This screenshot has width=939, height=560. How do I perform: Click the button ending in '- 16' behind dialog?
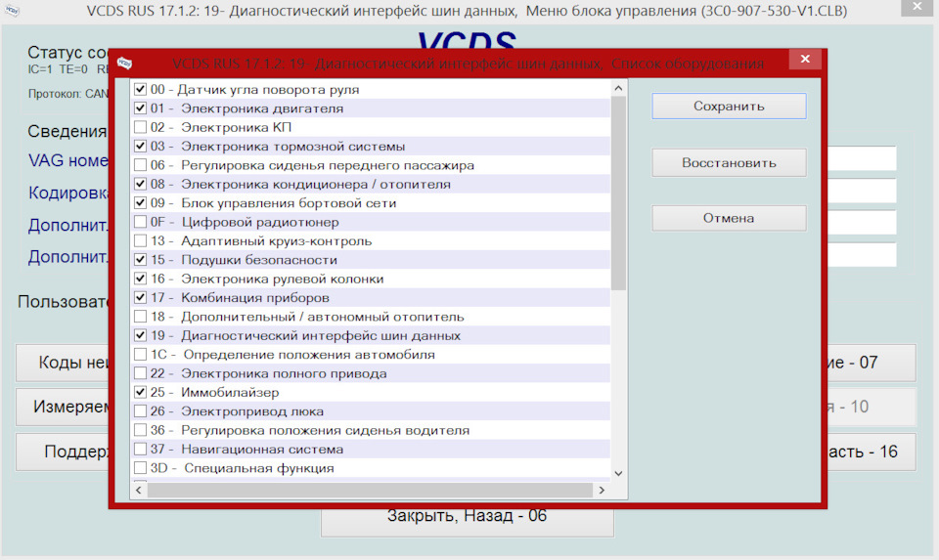[872, 452]
